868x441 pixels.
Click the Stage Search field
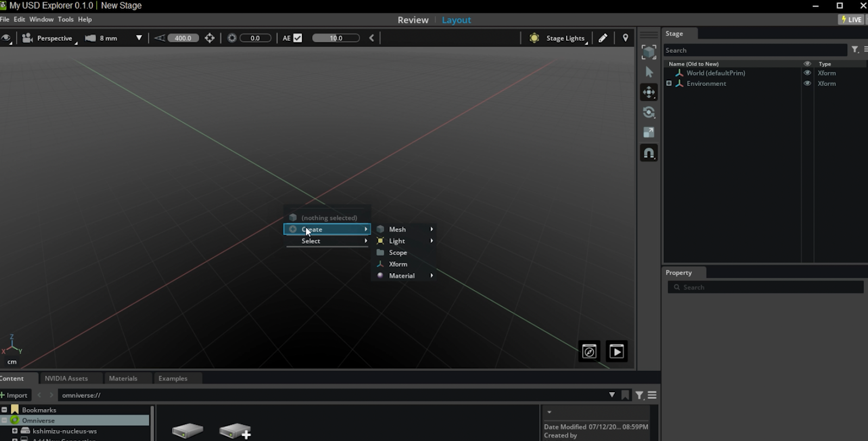click(x=755, y=50)
